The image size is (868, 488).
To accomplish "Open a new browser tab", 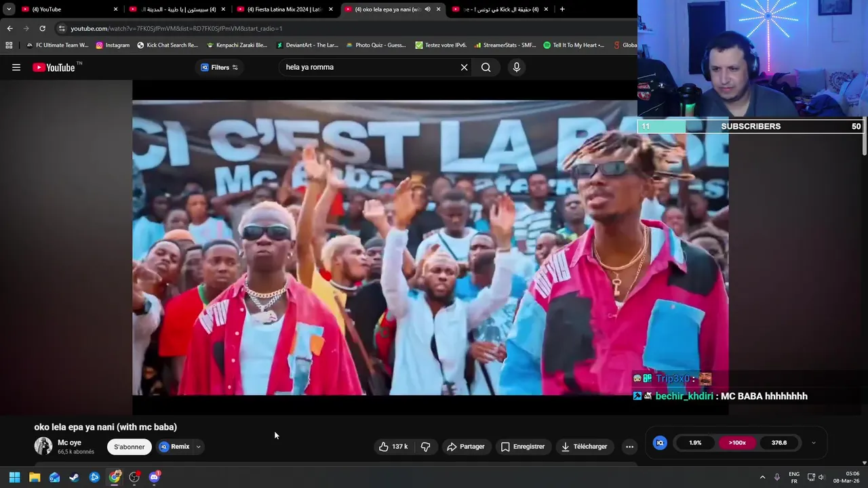I will tap(562, 9).
